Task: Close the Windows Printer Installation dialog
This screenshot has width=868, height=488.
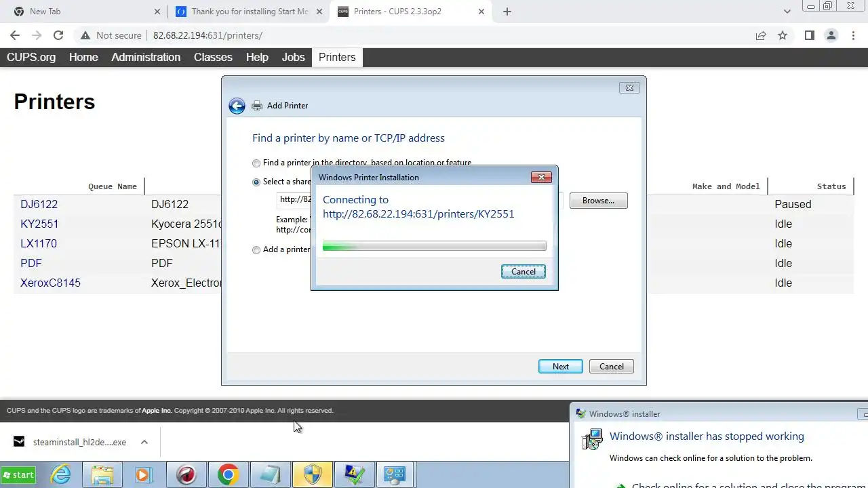Action: point(541,178)
